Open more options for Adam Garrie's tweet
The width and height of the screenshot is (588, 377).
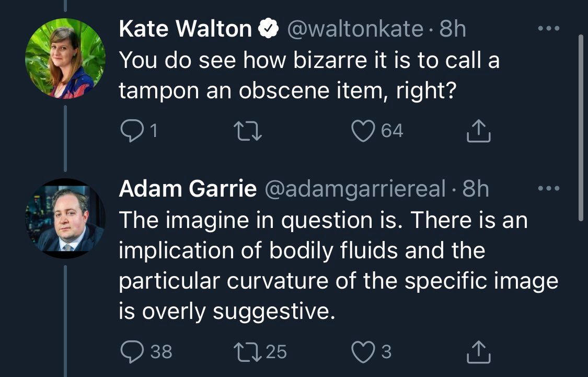pos(549,188)
